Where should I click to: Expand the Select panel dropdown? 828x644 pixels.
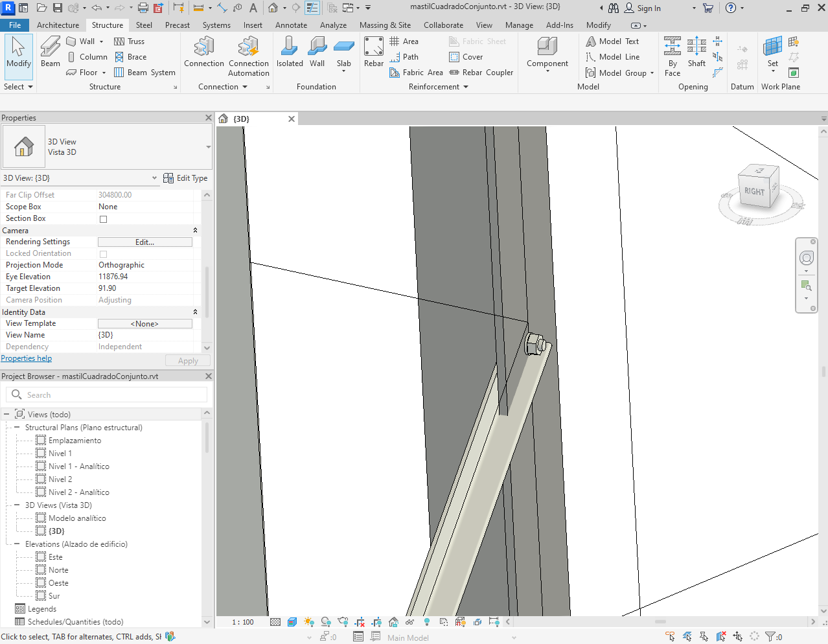tap(18, 87)
